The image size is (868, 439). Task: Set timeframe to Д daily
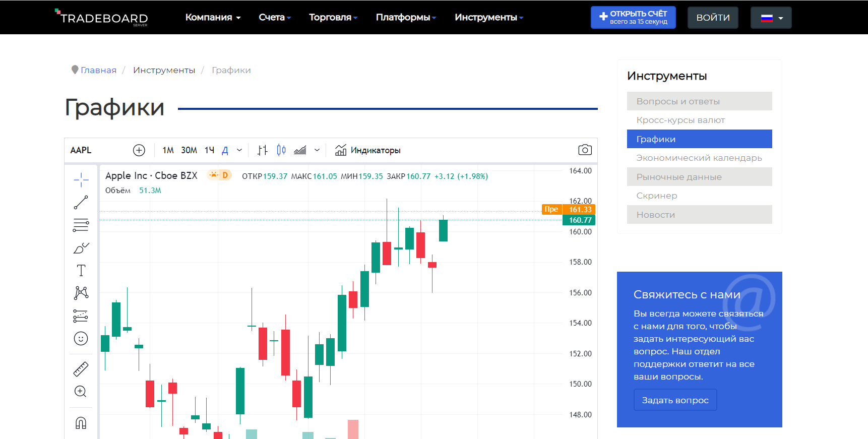225,150
